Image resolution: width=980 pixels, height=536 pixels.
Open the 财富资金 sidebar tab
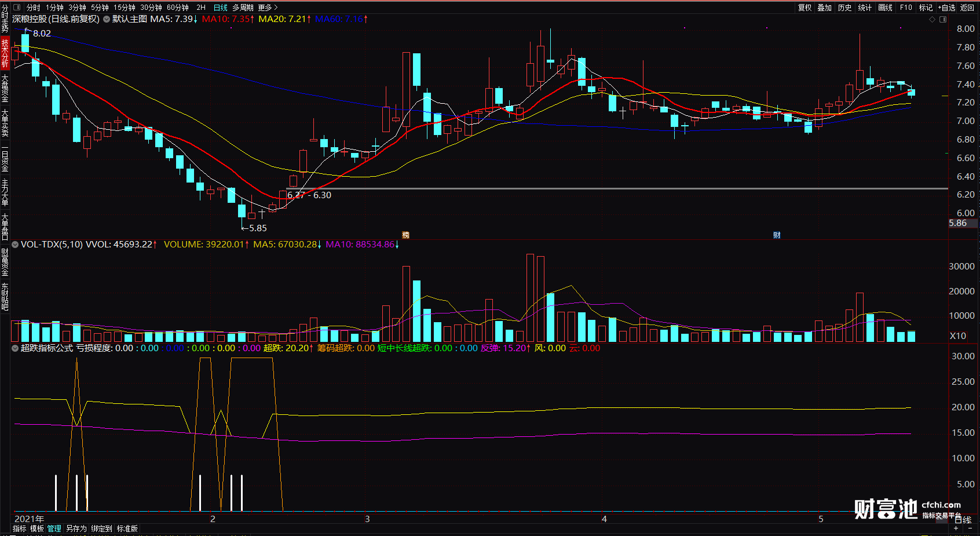[5, 262]
